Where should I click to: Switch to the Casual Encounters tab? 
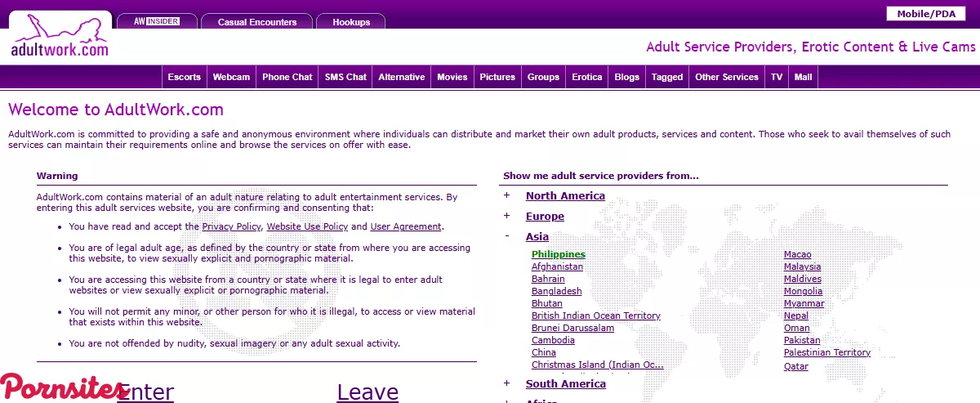(x=256, y=22)
